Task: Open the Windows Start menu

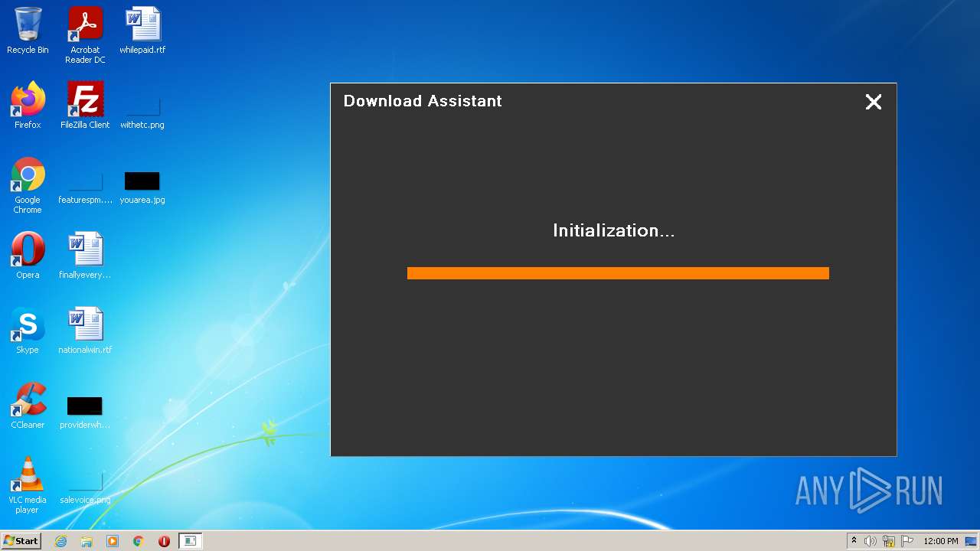Action: pyautogui.click(x=21, y=541)
